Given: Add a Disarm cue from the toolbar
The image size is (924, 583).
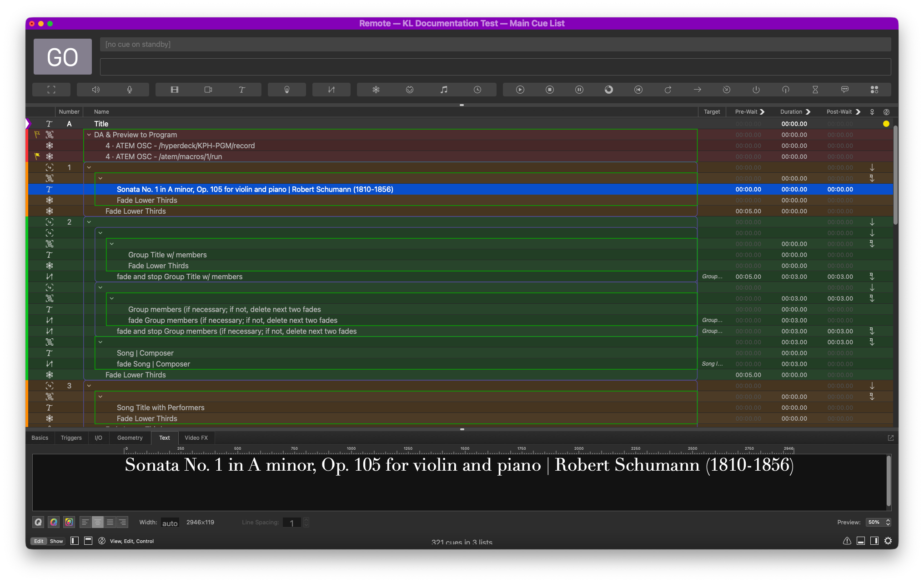Looking at the screenshot, I should click(x=786, y=90).
